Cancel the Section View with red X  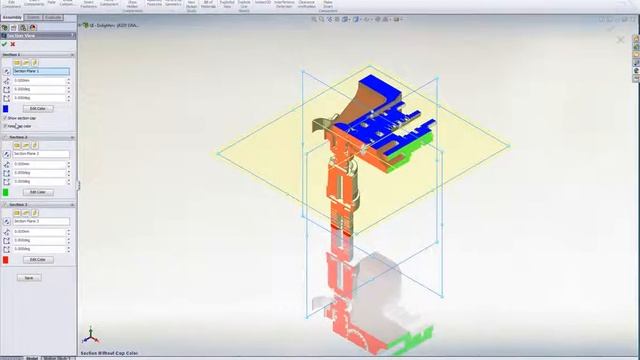point(13,44)
